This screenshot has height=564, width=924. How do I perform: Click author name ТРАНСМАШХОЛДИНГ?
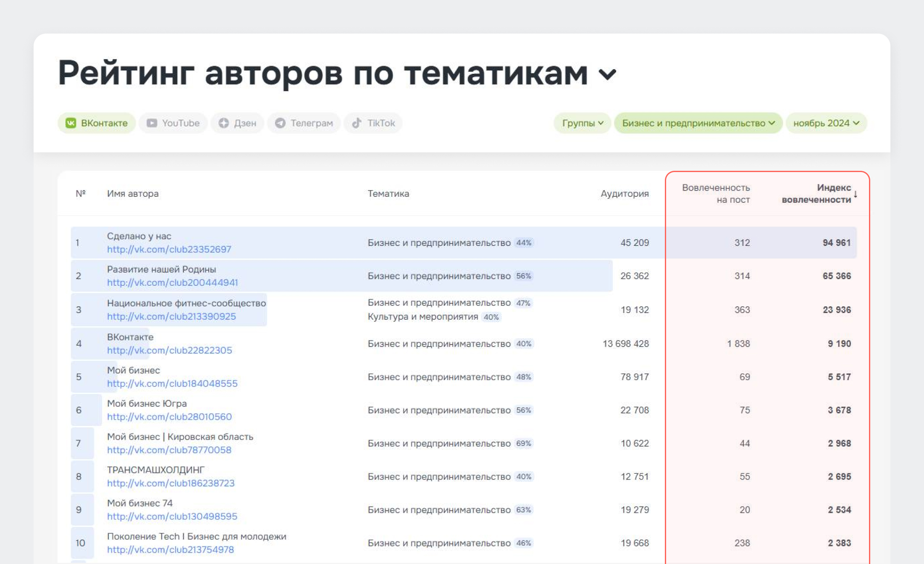(x=156, y=470)
